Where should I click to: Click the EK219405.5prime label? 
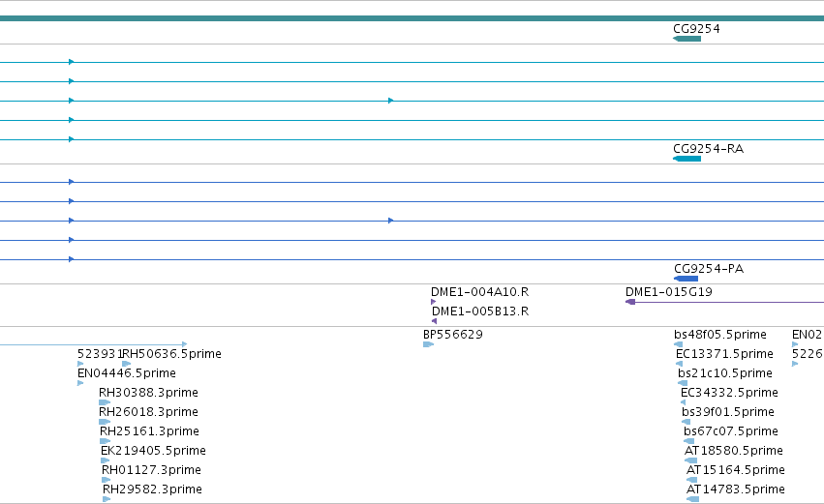[x=153, y=451]
